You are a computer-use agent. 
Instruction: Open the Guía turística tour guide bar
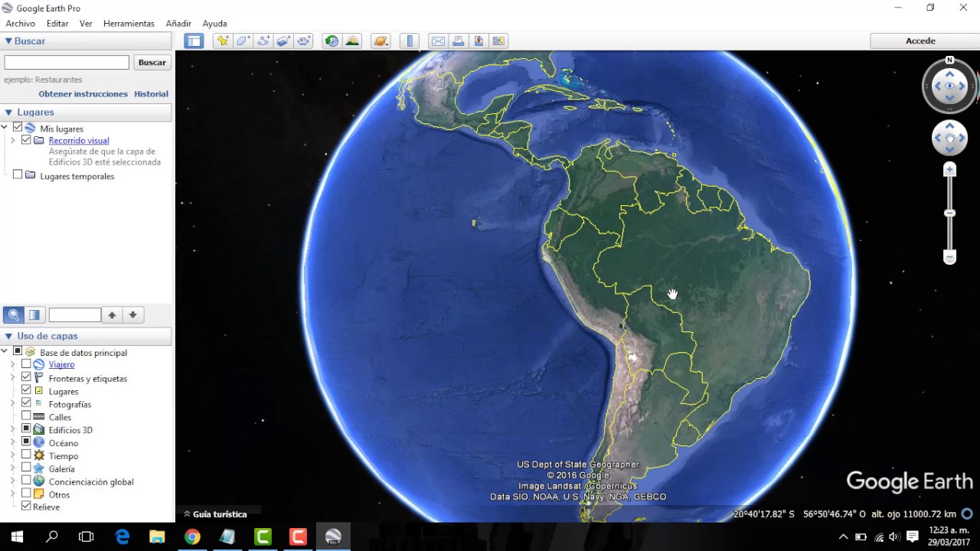coord(214,514)
